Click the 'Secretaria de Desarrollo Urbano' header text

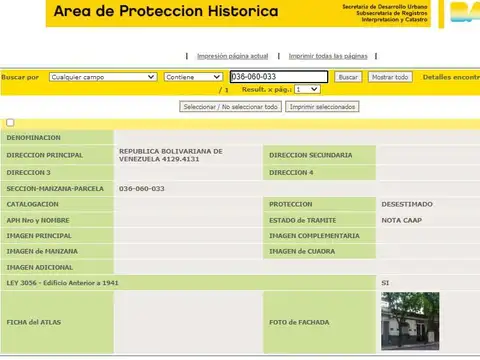385,7
